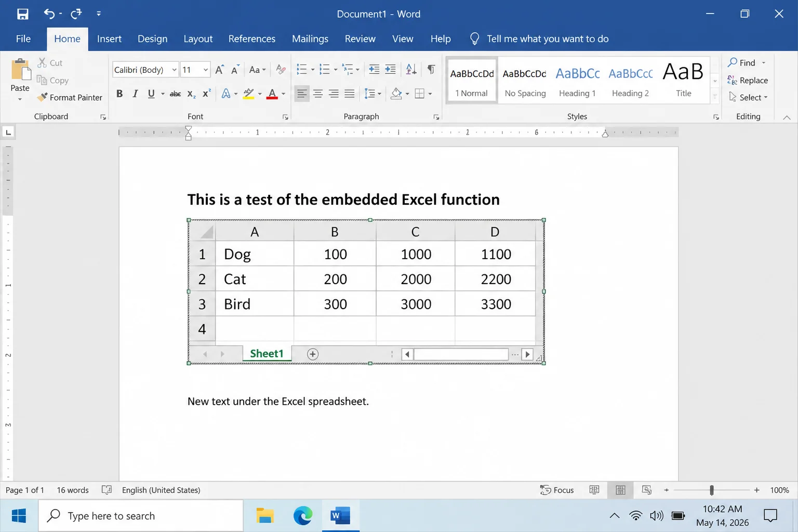
Task: Justify the paragraph text
Action: (x=350, y=94)
